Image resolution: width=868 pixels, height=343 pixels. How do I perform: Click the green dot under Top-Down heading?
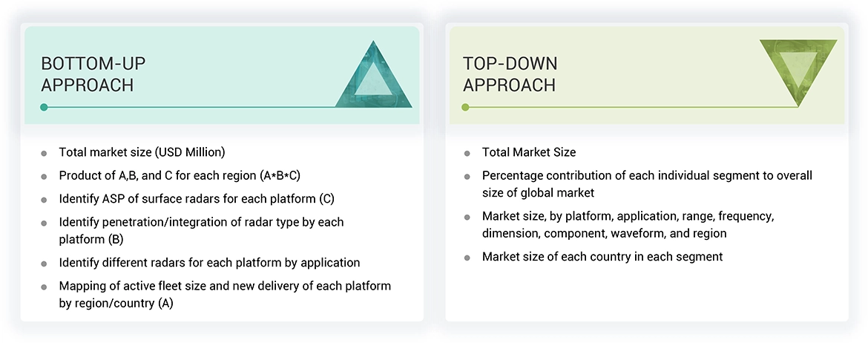(465, 107)
